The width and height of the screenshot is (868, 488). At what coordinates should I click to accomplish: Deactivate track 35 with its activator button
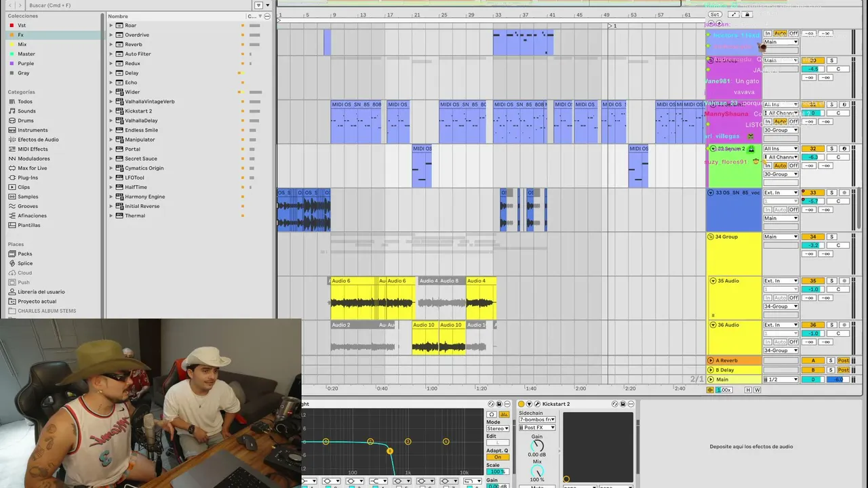coord(813,281)
